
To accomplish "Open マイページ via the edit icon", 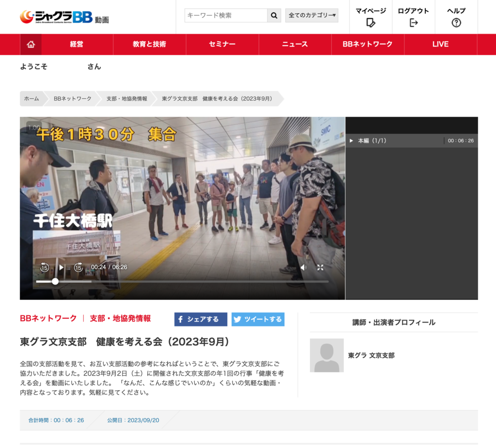I will click(x=371, y=23).
